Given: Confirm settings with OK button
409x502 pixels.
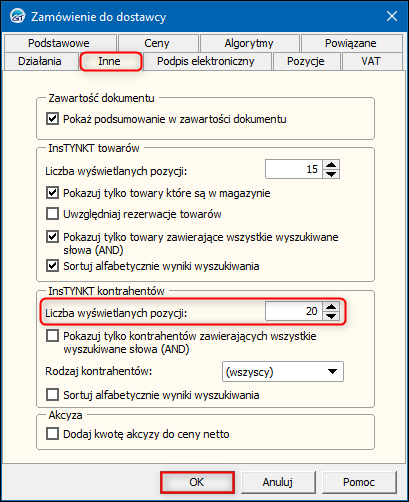Looking at the screenshot, I should [197, 482].
